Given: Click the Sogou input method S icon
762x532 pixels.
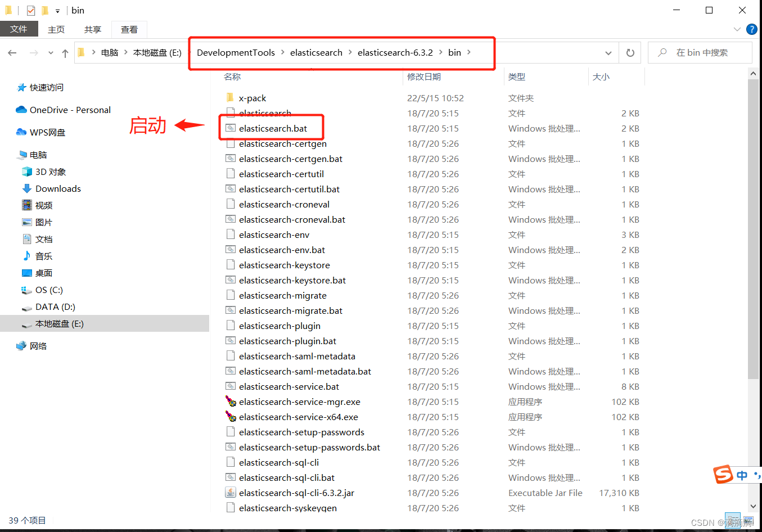Looking at the screenshot, I should point(723,474).
